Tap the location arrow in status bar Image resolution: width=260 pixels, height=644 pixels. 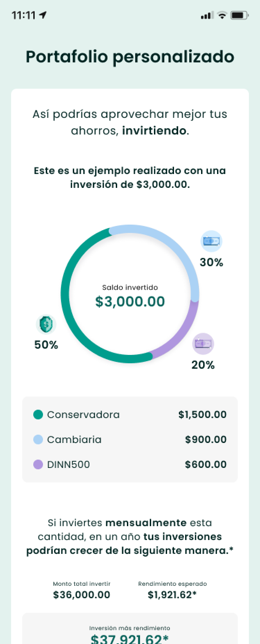pyautogui.click(x=43, y=15)
